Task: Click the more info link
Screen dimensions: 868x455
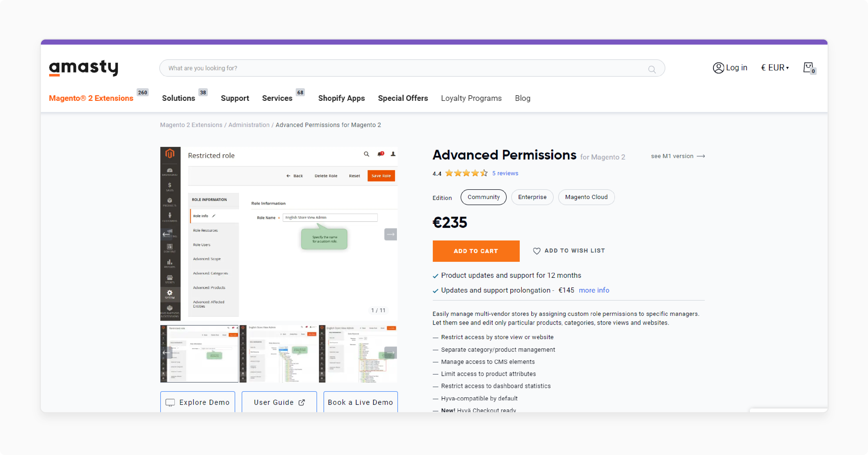Action: pyautogui.click(x=594, y=290)
